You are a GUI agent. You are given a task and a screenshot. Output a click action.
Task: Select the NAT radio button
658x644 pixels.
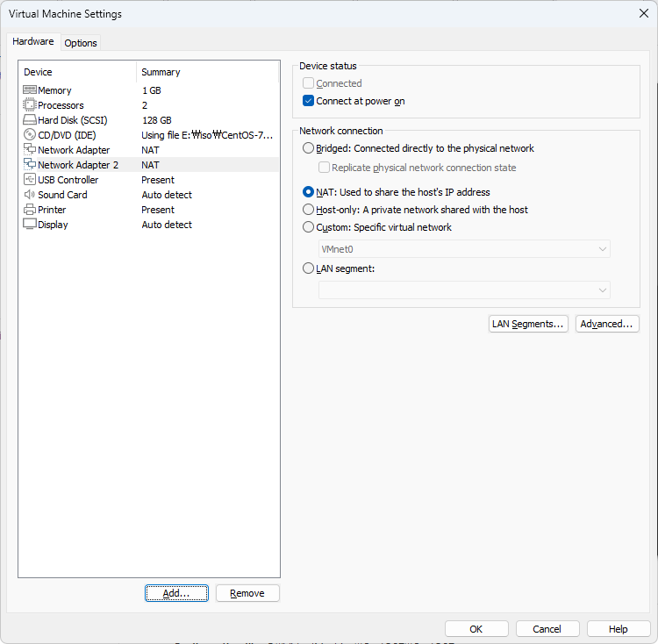[x=308, y=192]
